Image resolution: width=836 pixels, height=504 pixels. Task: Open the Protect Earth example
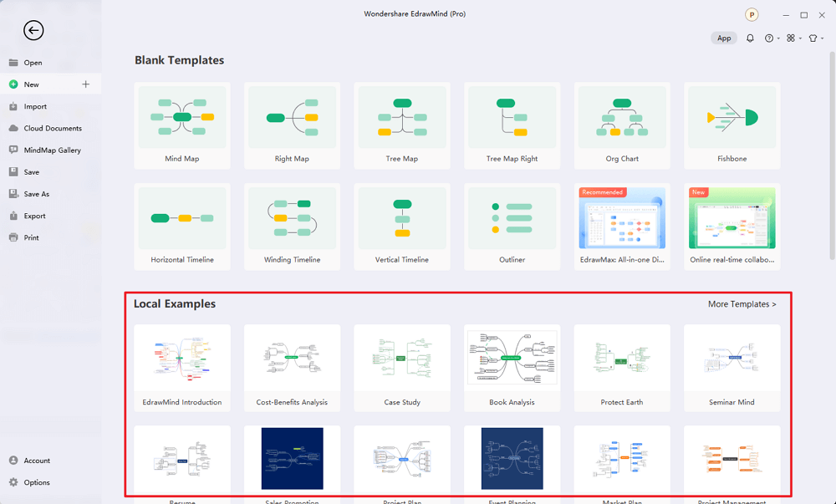pos(622,368)
